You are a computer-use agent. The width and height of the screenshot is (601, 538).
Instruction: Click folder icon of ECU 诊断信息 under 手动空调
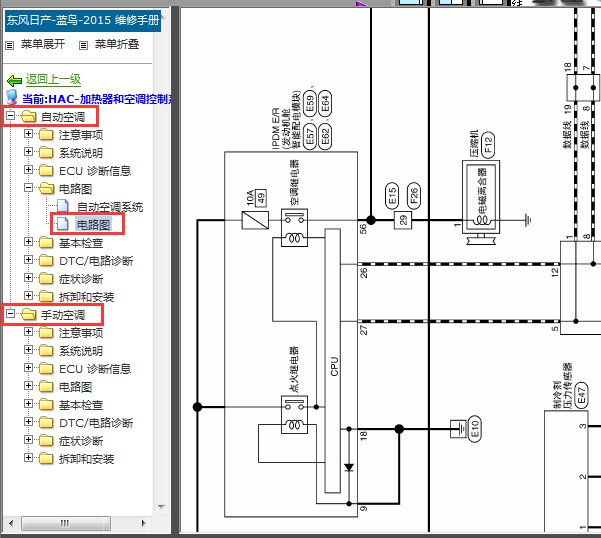(46, 369)
